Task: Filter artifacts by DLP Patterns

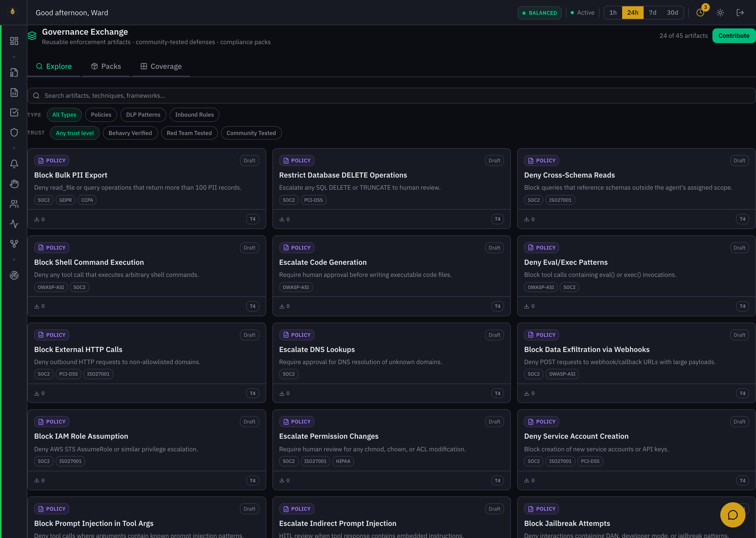Action: coord(143,115)
